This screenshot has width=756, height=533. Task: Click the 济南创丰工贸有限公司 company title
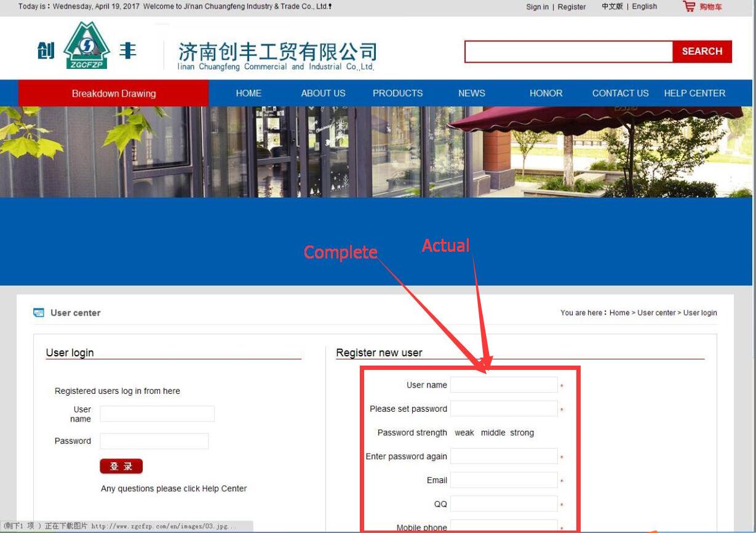click(x=277, y=52)
